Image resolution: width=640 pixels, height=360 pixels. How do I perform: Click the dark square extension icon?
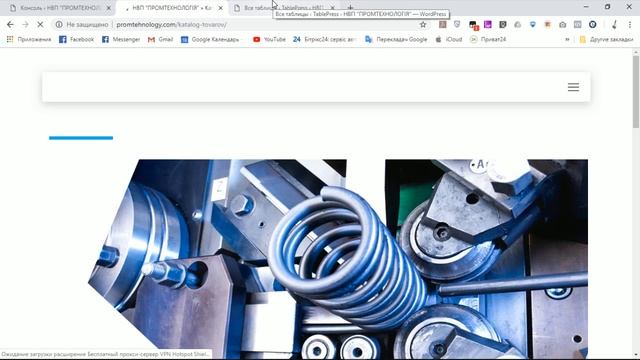503,24
